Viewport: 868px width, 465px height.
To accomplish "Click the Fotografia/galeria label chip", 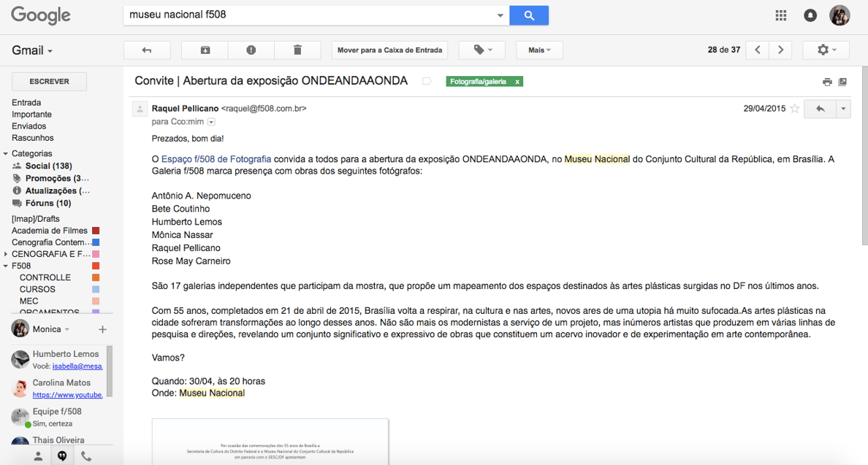I will [479, 82].
